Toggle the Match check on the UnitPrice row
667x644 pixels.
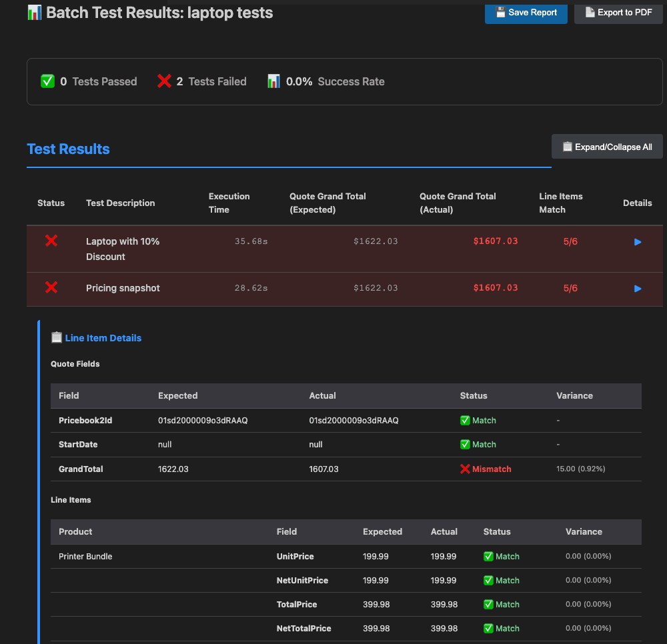tap(488, 556)
